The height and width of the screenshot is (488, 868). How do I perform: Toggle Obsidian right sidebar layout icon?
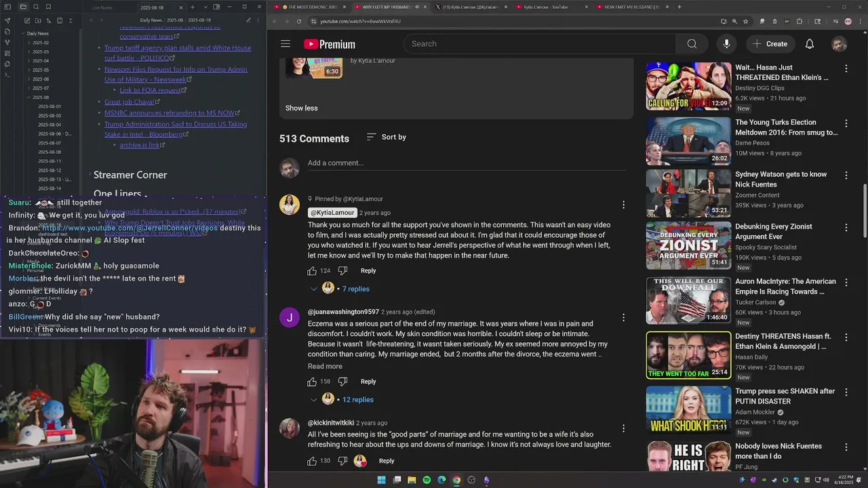click(216, 7)
